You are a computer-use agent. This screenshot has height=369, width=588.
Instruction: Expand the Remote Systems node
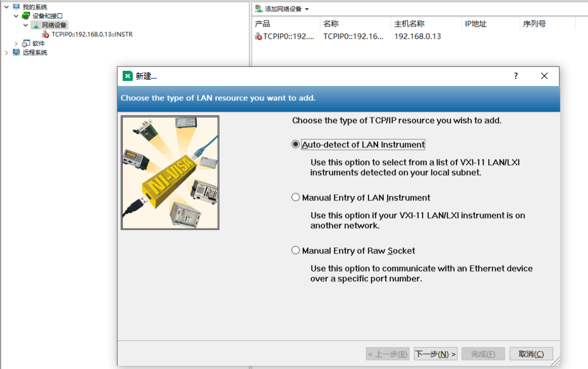[x=6, y=53]
